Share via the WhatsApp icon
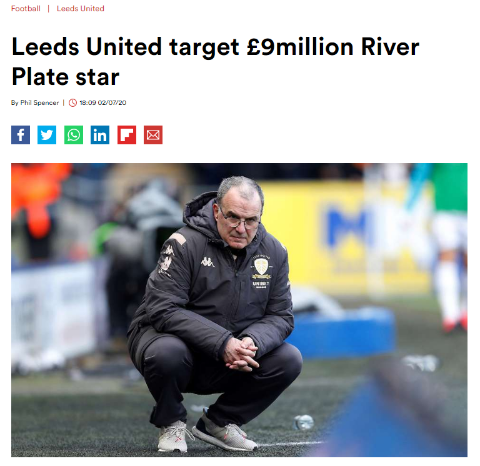 [x=73, y=135]
